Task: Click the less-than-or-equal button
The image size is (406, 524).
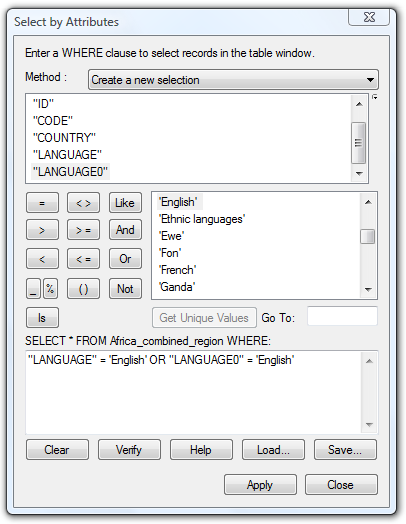Action: pos(84,259)
